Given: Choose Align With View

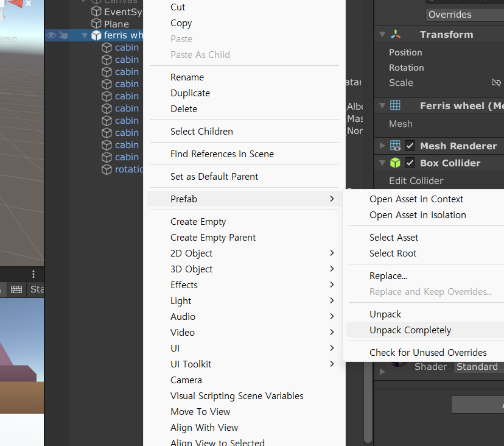Looking at the screenshot, I should pos(244,427).
